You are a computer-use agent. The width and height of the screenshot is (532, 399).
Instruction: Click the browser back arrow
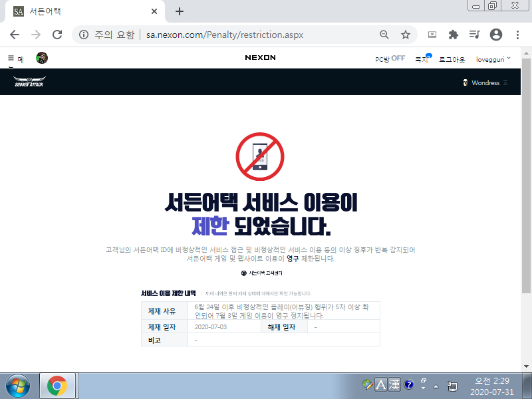click(15, 35)
